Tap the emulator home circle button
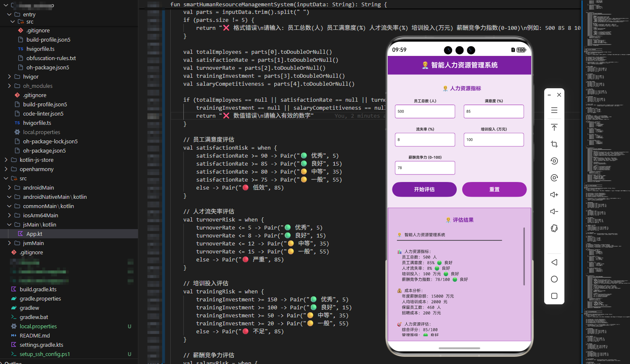Viewport: 630px width, 364px height. tap(554, 279)
